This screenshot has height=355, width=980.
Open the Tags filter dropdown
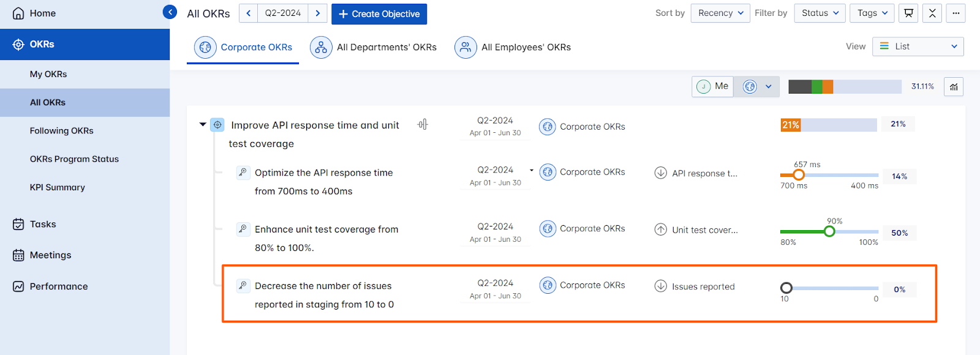click(872, 13)
